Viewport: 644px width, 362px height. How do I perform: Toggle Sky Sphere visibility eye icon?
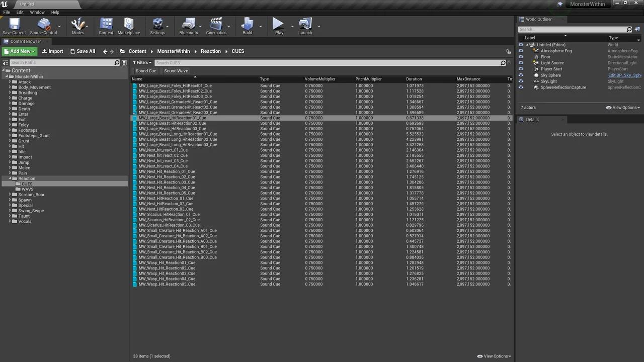click(x=521, y=75)
